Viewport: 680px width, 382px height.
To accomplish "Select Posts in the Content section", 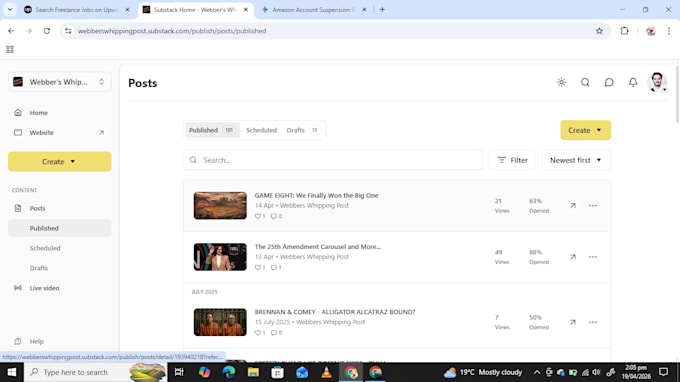I will click(x=37, y=209).
